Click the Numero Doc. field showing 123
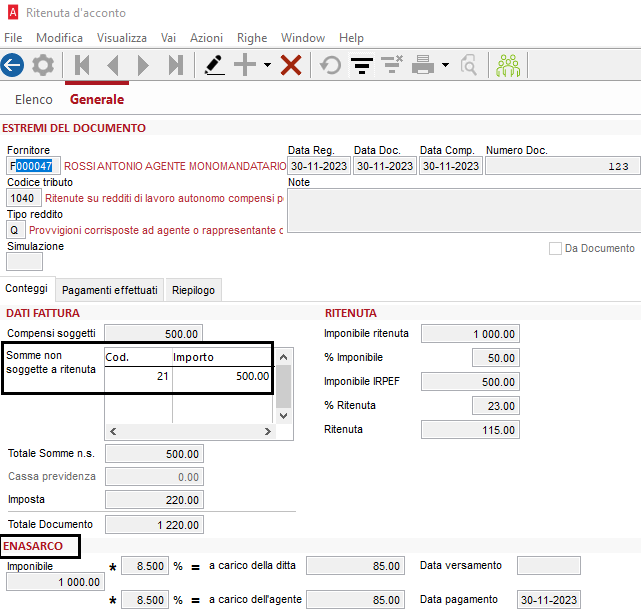 click(x=563, y=166)
